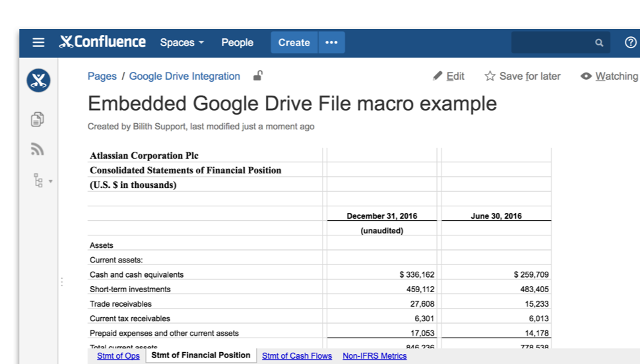The width and height of the screenshot is (640, 364).
Task: Click into the search input field
Action: 551,43
